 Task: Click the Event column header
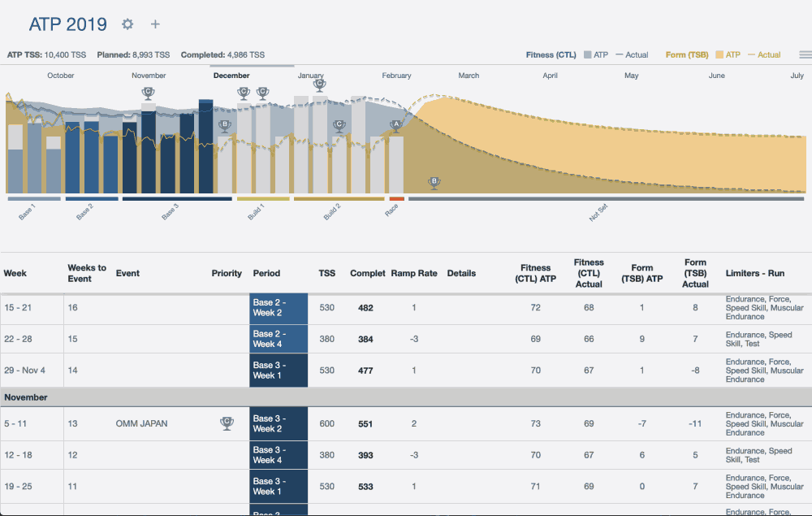click(127, 273)
